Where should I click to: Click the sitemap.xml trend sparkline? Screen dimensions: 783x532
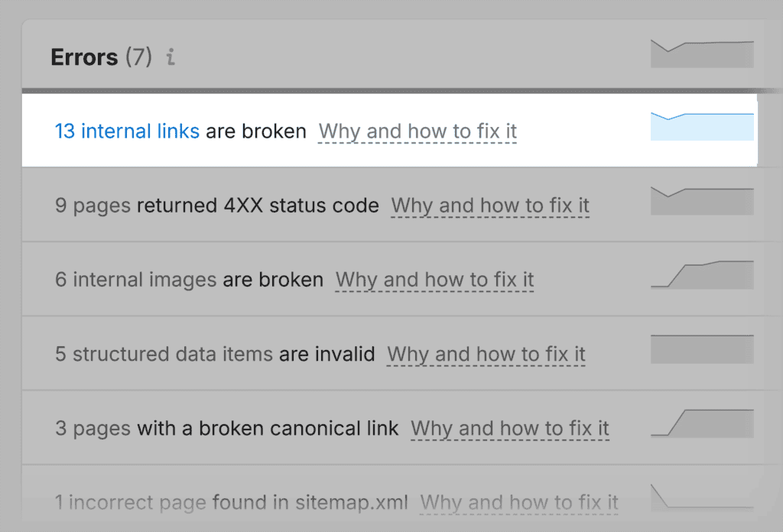coord(702,497)
